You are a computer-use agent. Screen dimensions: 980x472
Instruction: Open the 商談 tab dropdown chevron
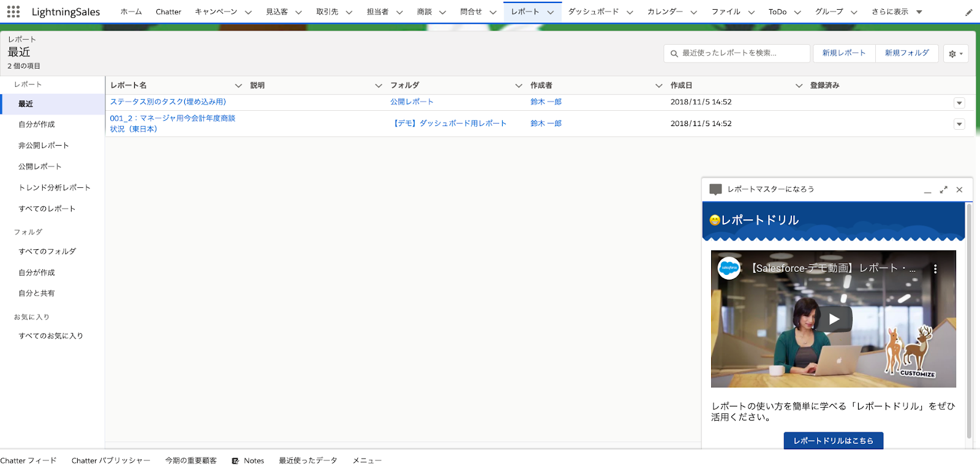[442, 12]
